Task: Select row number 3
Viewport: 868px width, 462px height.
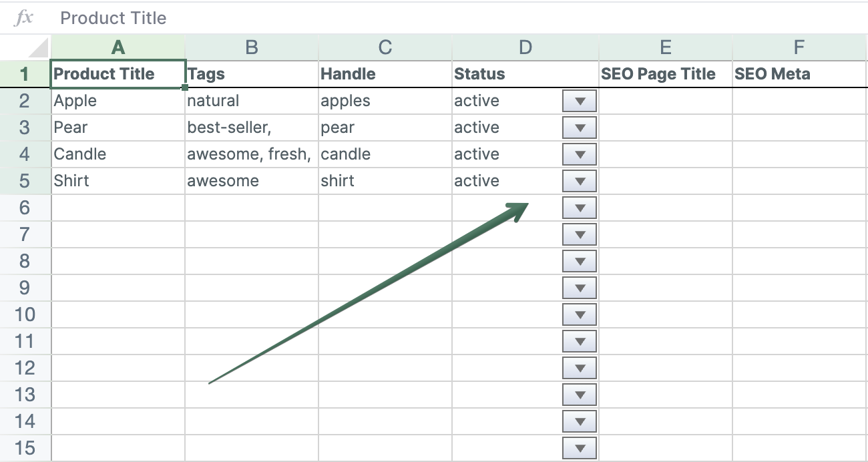Action: (x=25, y=128)
